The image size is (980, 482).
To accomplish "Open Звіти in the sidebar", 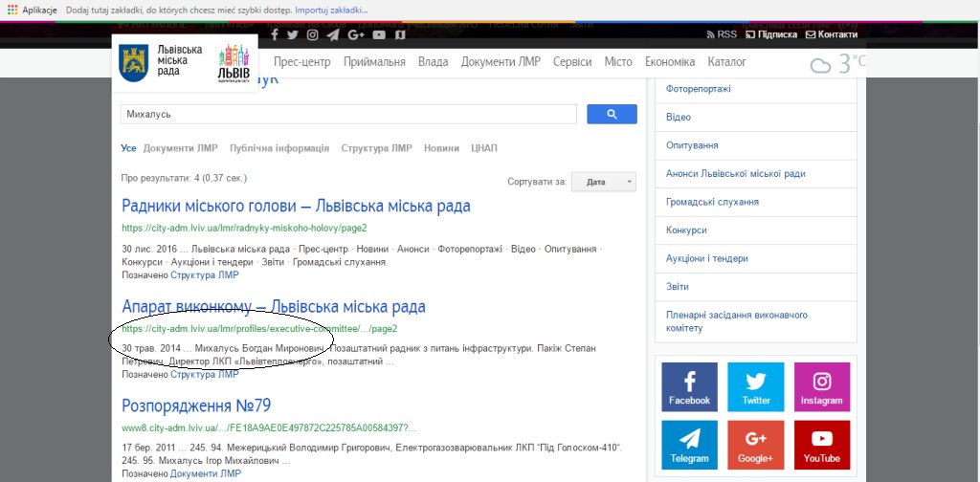I will (x=679, y=287).
